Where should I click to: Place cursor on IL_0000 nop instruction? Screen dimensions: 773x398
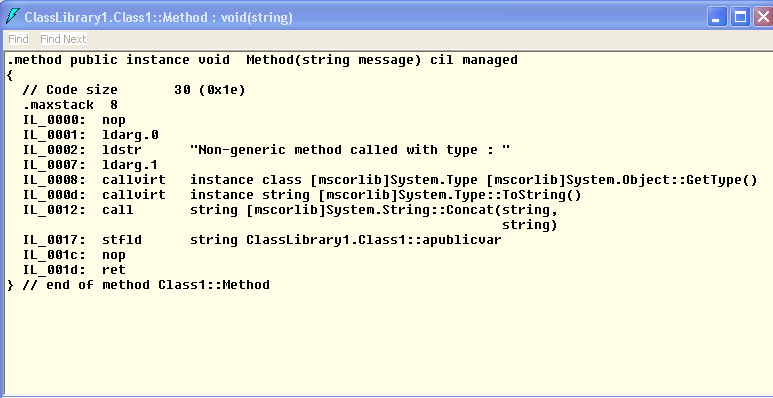tap(74, 120)
